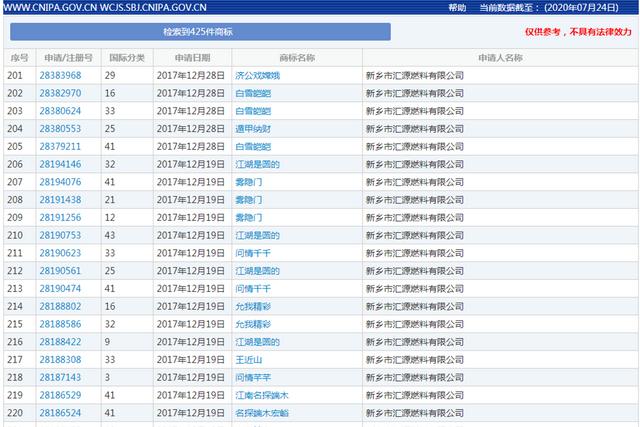Open registration number 28382970
640x427 pixels.
pyautogui.click(x=60, y=93)
